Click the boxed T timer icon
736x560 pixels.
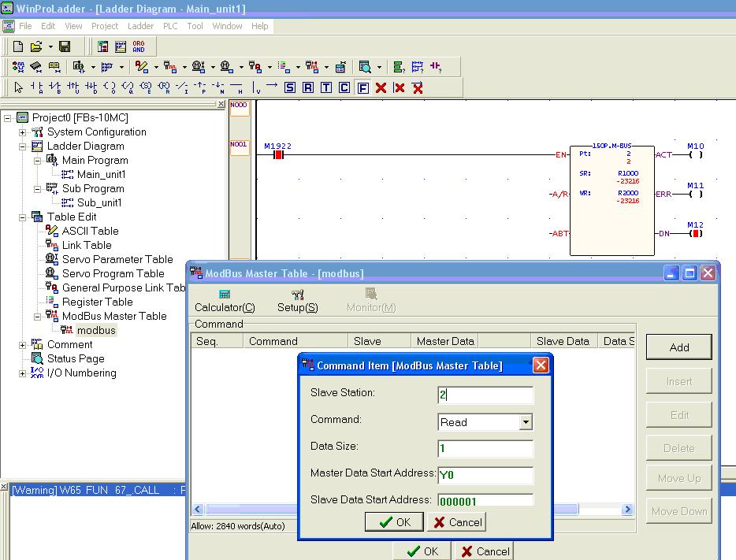click(326, 87)
